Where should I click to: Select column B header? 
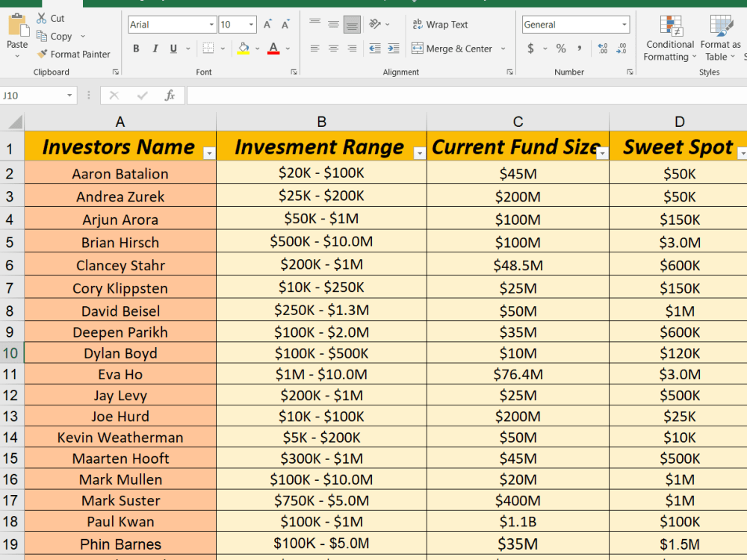point(321,122)
